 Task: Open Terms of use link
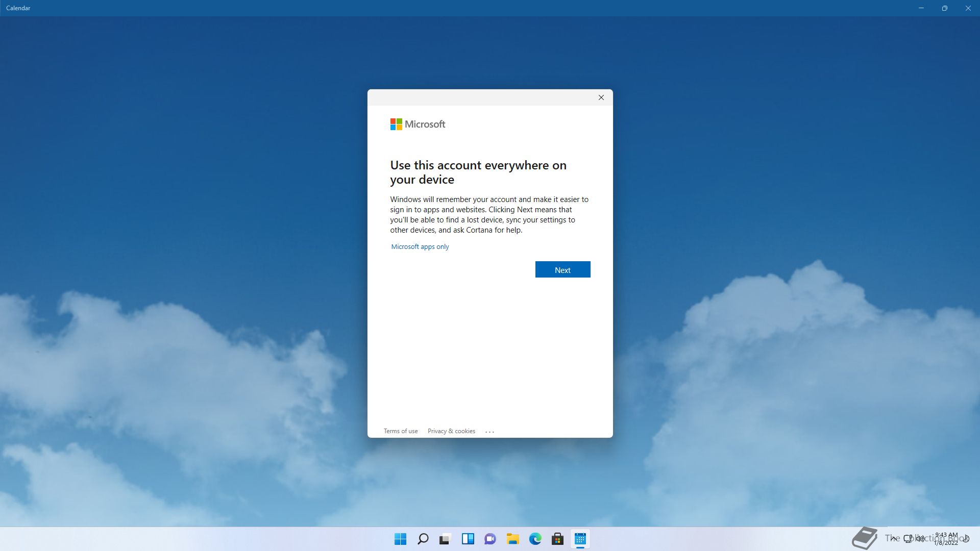400,432
